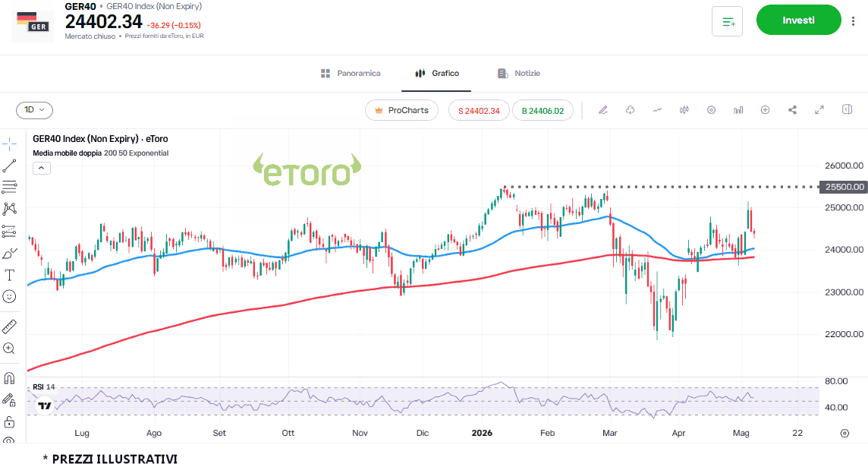Click the 2026 date axis label
868x467 pixels.
tap(482, 433)
